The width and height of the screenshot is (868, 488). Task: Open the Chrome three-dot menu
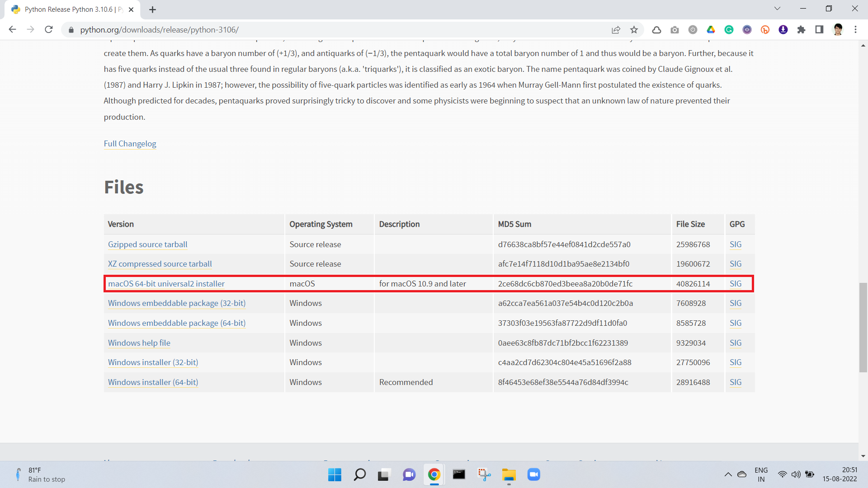[x=855, y=30]
